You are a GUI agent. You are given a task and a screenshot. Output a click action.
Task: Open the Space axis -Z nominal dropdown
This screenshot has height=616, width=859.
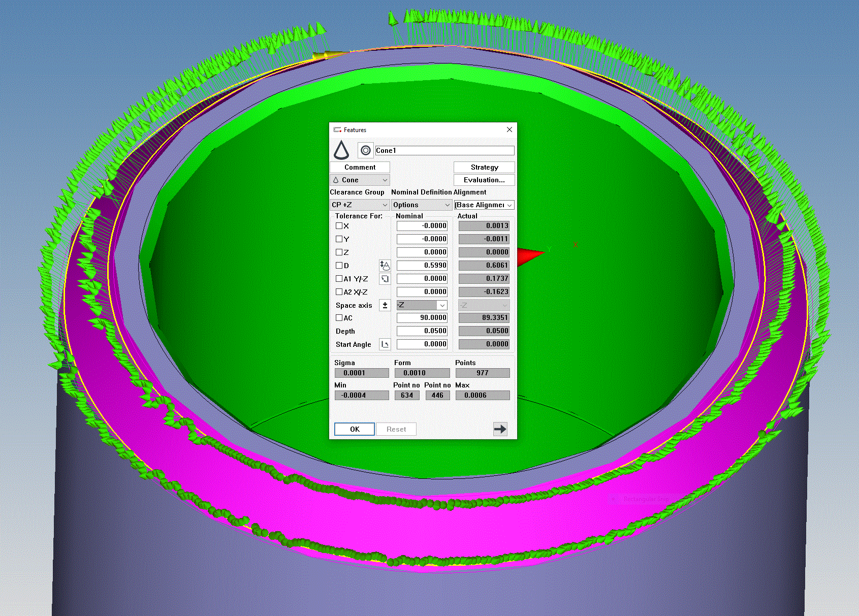click(422, 305)
